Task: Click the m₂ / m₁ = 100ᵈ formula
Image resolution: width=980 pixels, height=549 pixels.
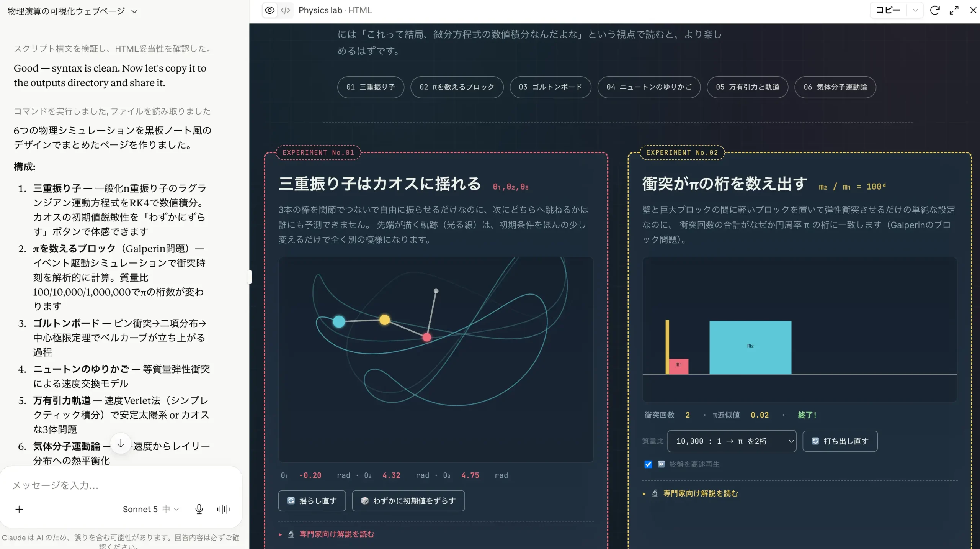Action: (852, 187)
